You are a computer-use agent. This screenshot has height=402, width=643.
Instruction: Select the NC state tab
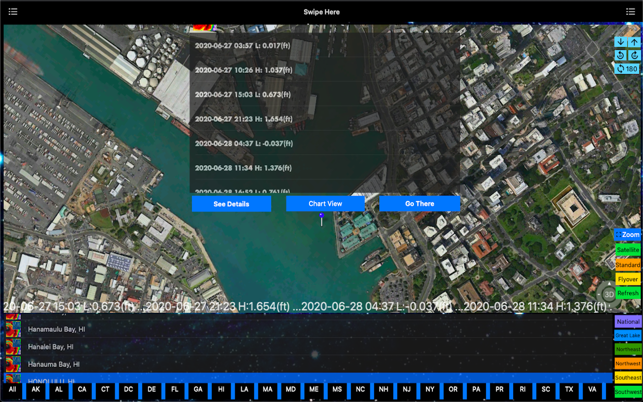360,390
